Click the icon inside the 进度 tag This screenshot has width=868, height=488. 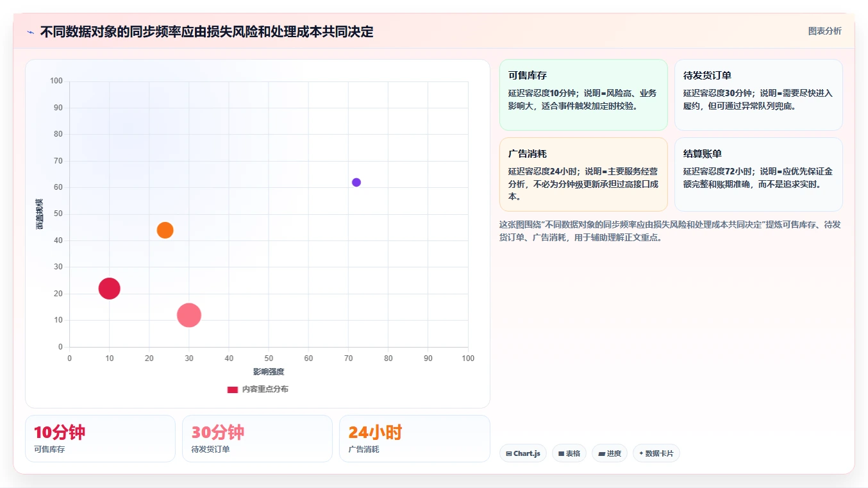pos(601,453)
